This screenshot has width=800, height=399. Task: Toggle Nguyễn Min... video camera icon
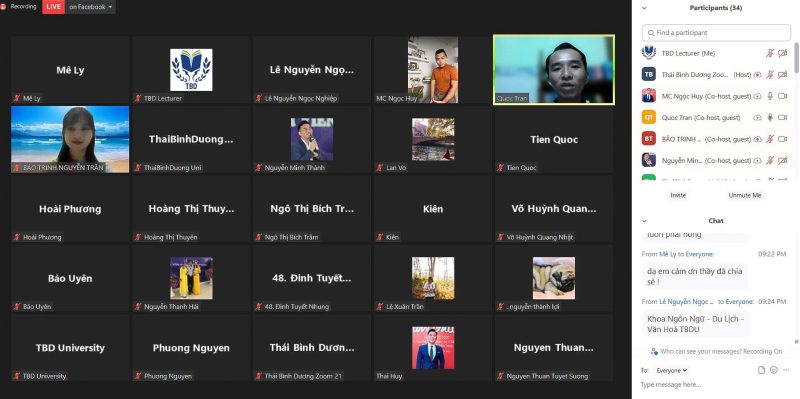pos(782,160)
